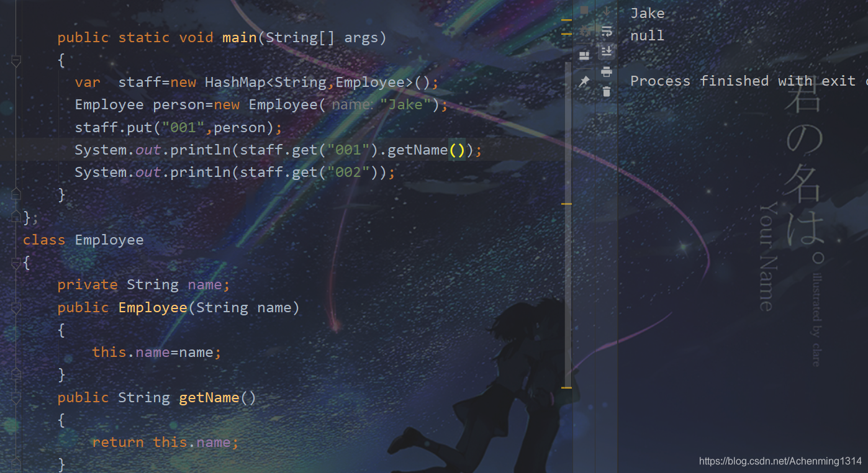Click fold marker at getName closing brace
This screenshot has width=868, height=473.
pos(16,464)
